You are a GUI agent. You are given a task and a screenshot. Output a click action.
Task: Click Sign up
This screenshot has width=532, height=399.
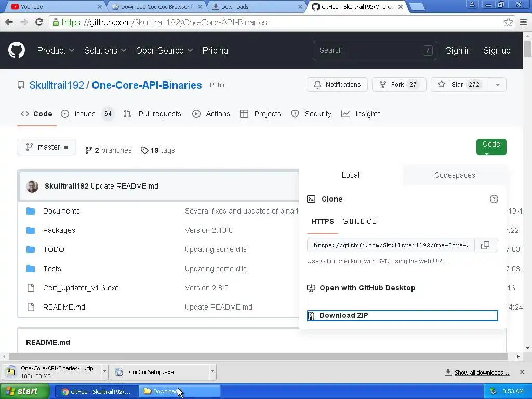(x=497, y=50)
